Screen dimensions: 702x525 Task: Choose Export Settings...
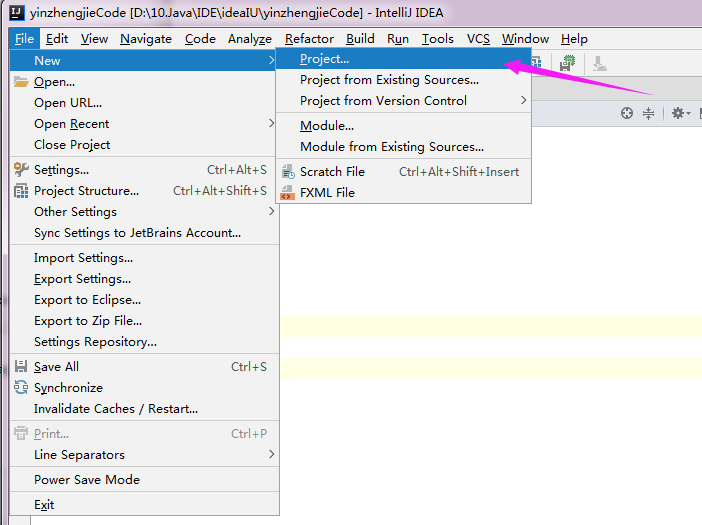[x=144, y=279]
